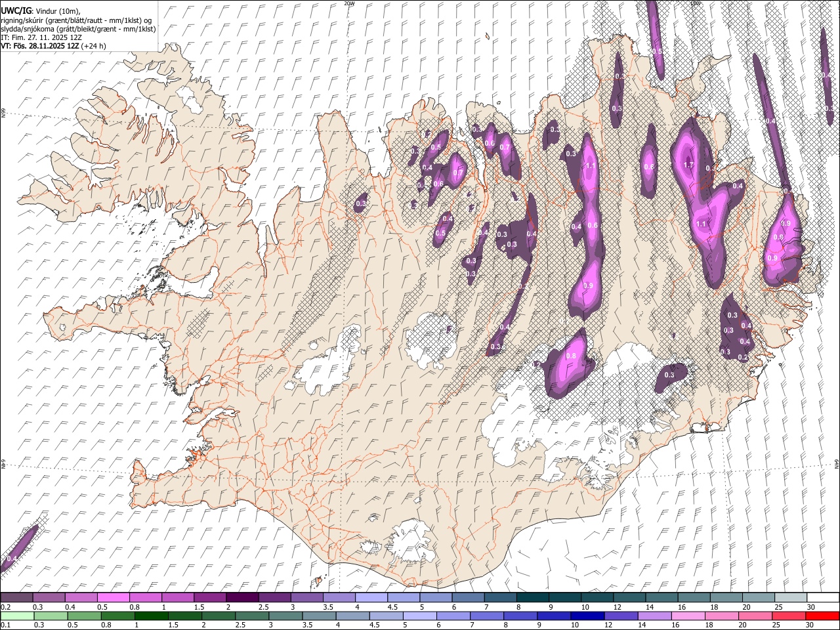Select the dark teal 9–10 swatch, top legend row
The height and width of the screenshot is (630, 840).
coord(565,597)
